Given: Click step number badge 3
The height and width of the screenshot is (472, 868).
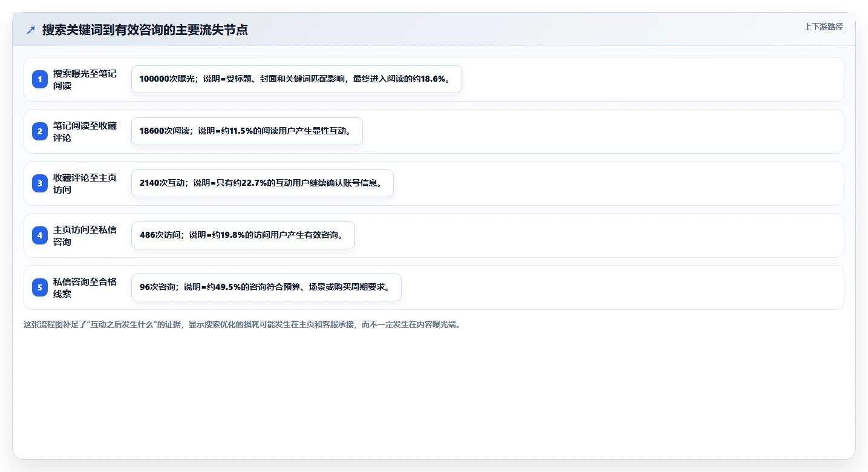Looking at the screenshot, I should click(x=40, y=183).
